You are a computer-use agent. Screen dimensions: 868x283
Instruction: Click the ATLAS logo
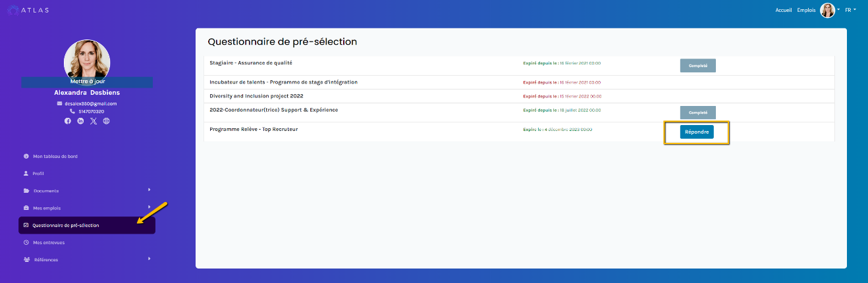click(28, 10)
